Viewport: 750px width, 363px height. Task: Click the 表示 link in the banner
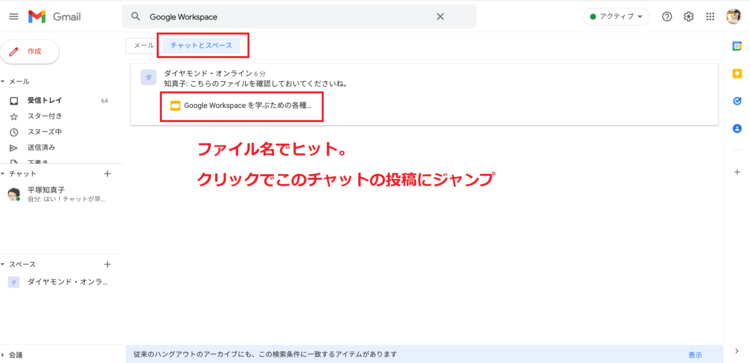[x=695, y=355]
